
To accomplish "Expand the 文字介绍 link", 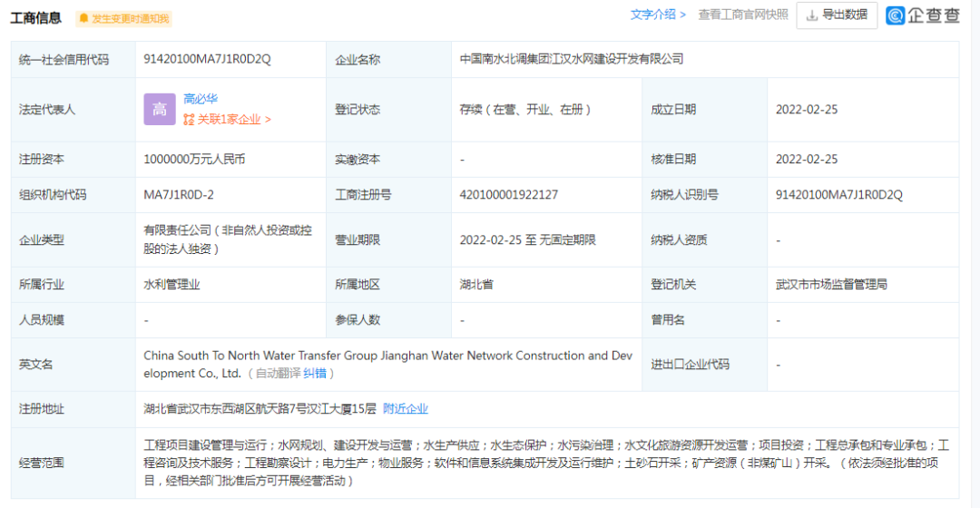I will 658,15.
